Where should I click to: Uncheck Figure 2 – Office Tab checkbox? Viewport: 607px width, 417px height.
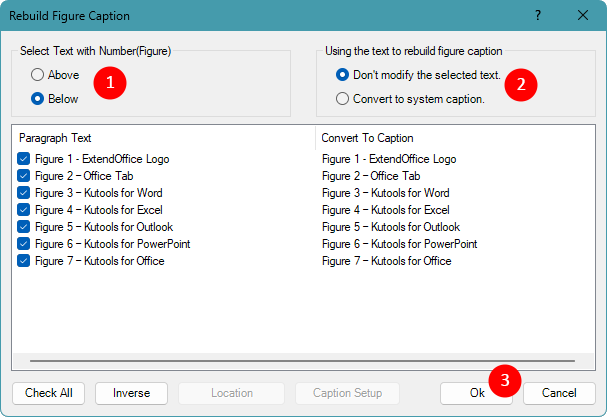tap(24, 176)
